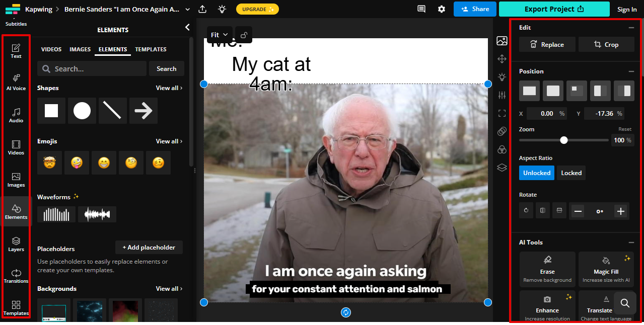644x325 pixels.
Task: Click the fullscreen corners icon
Action: coord(502,113)
